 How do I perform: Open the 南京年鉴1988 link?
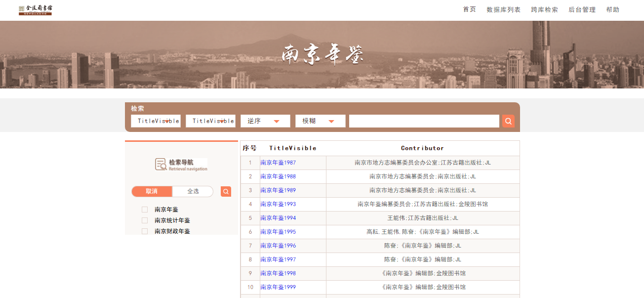[x=278, y=176]
